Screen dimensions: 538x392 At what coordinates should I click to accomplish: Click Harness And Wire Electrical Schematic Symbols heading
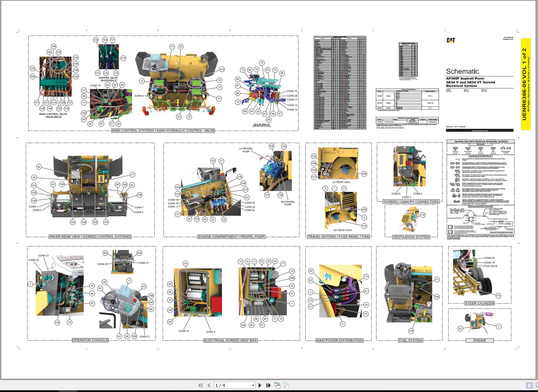[481, 141]
